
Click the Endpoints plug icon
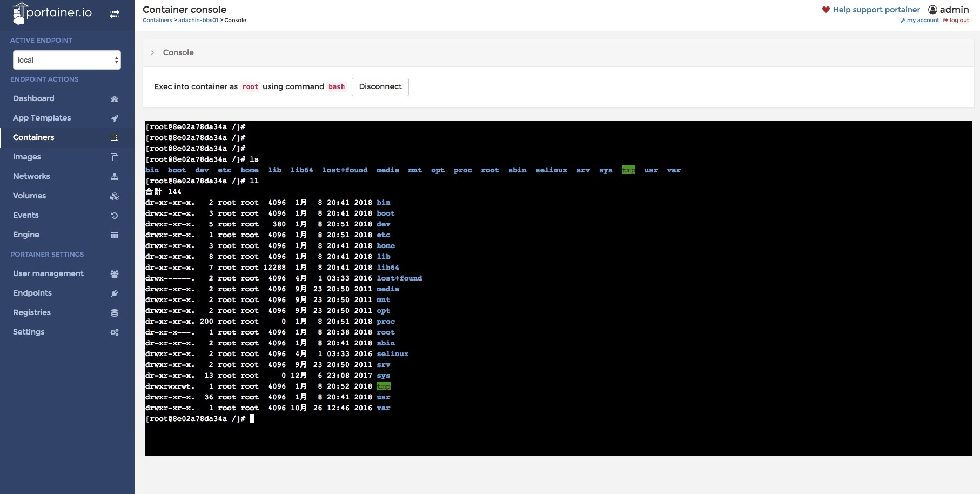point(115,293)
